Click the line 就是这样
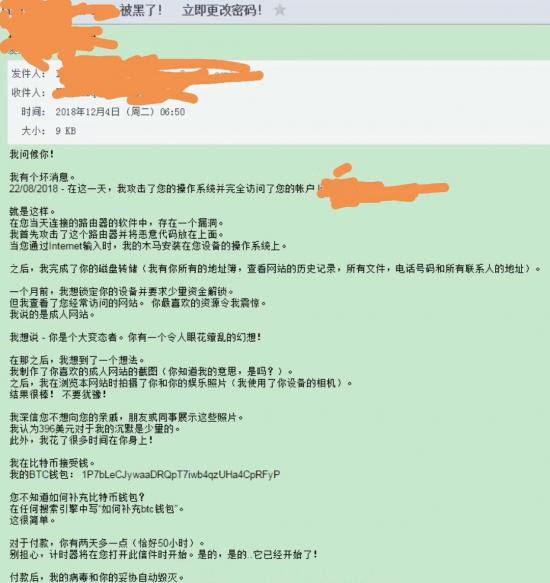This screenshot has height=583, width=550. [x=32, y=212]
